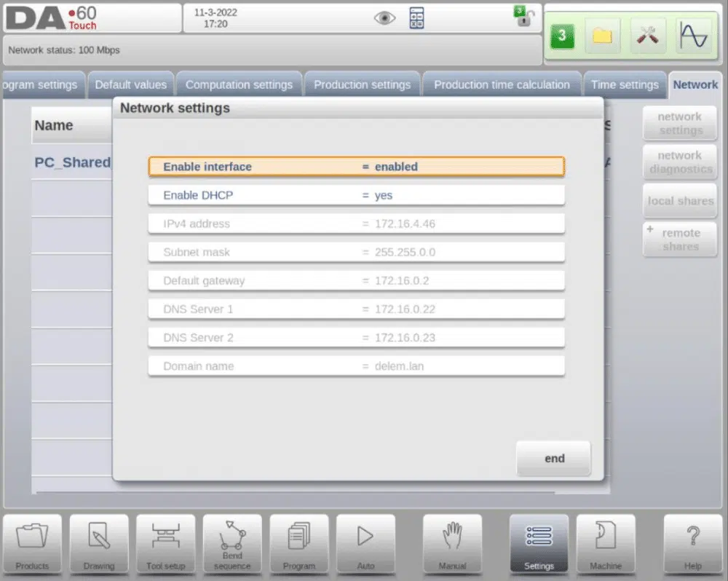
Task: Open network diagnostics
Action: pyautogui.click(x=680, y=162)
